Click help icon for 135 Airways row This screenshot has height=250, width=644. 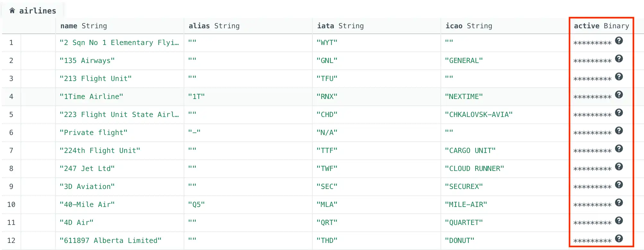coord(619,59)
